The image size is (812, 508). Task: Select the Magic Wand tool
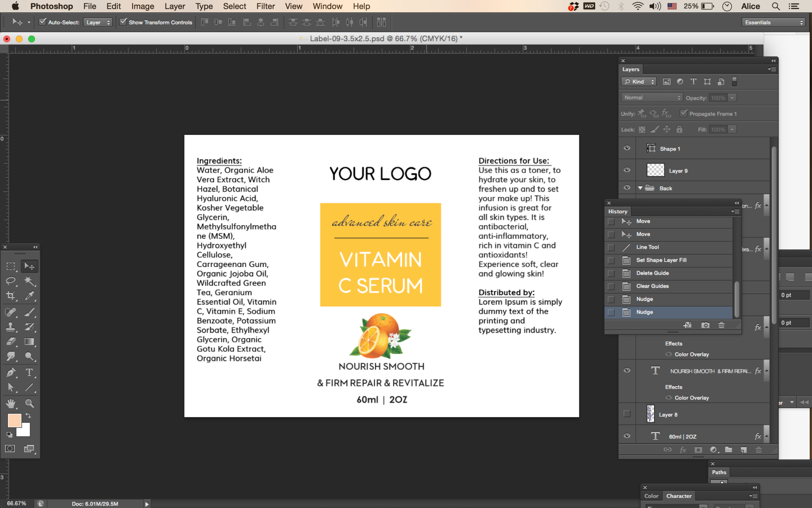[x=29, y=281]
